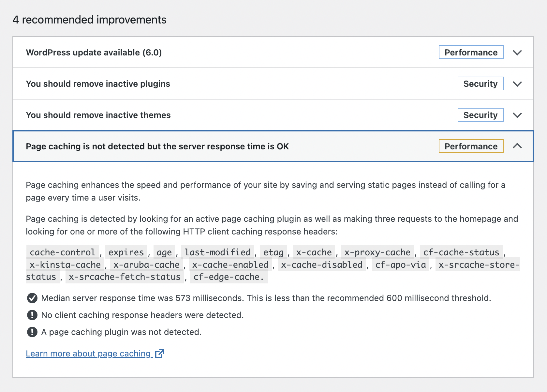The image size is (547, 392).
Task: Click the checkmark icon beside median response time
Action: [x=32, y=298]
